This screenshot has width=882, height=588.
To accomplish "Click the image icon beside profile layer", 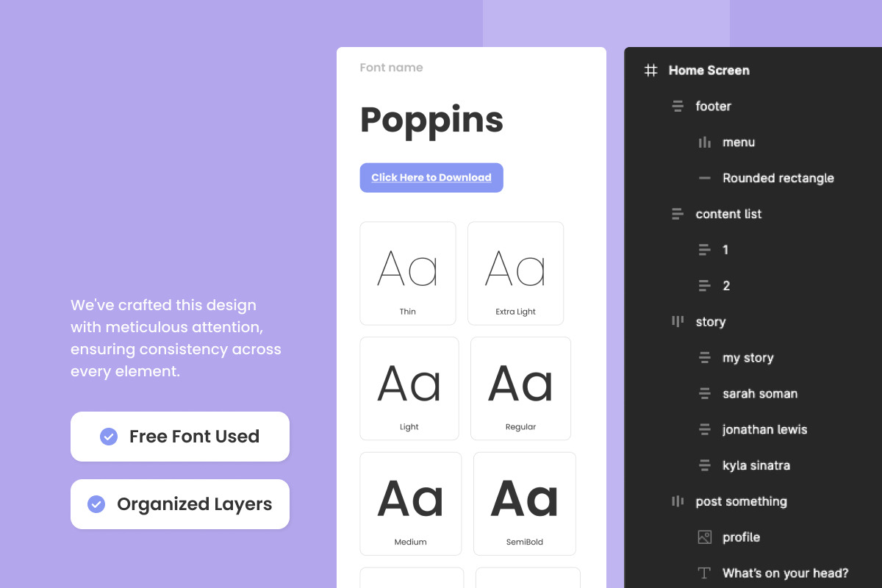I will [705, 537].
